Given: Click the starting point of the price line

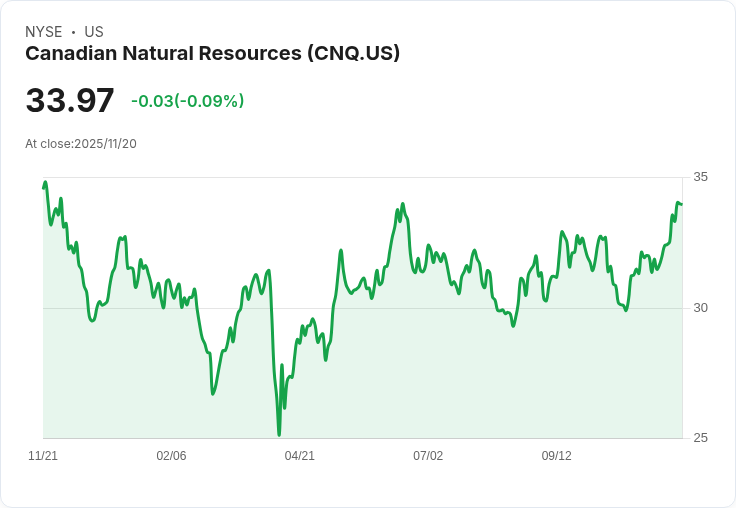Looking at the screenshot, I should tap(43, 187).
